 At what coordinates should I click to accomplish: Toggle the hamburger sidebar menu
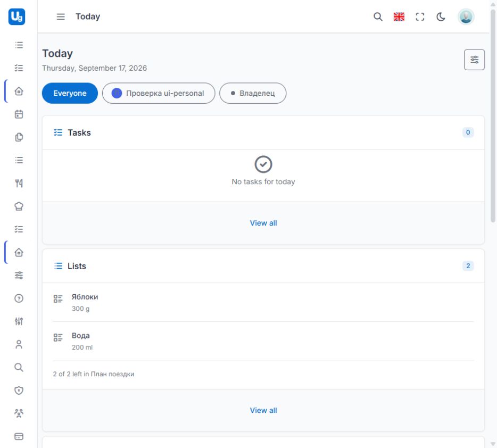(61, 16)
